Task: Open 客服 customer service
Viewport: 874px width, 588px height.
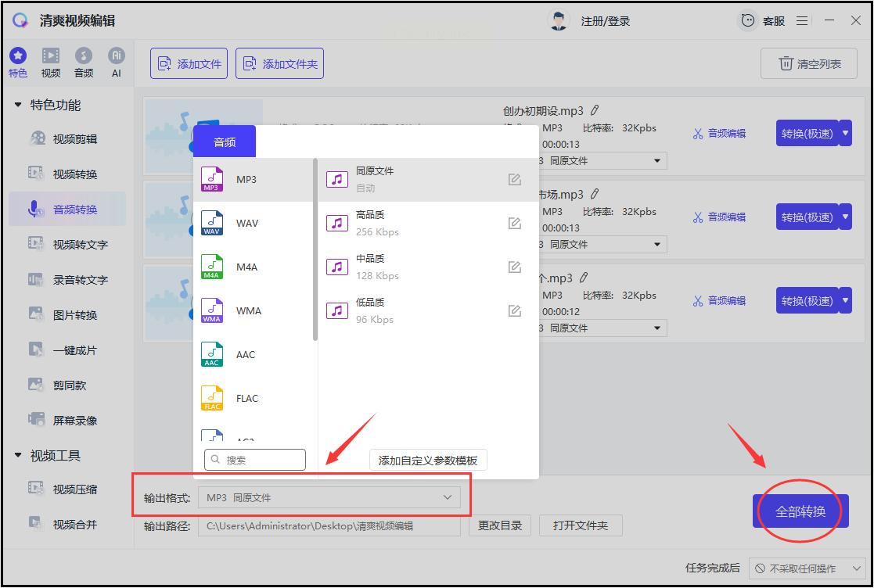Action: [763, 21]
